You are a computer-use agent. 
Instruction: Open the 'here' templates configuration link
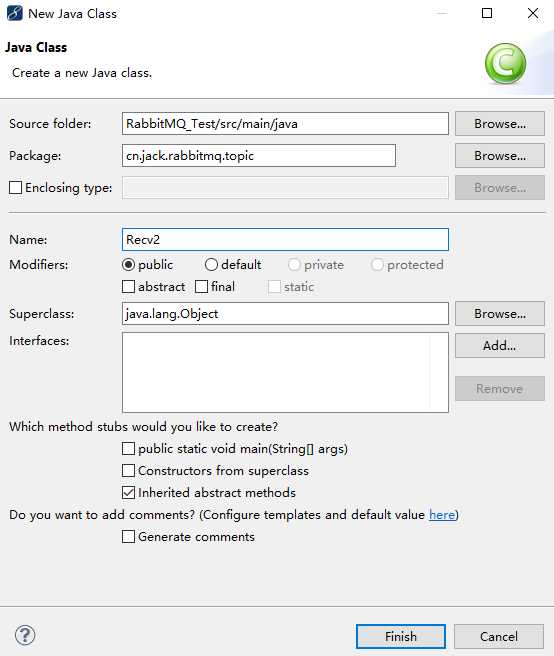click(x=442, y=515)
